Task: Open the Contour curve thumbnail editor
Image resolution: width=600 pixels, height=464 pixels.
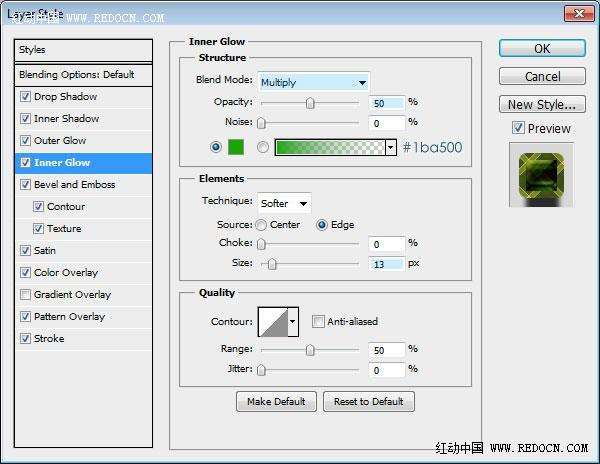Action: 273,322
